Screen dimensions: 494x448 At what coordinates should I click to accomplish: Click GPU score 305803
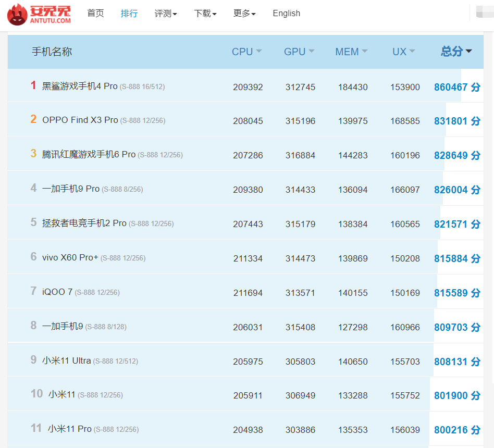[x=300, y=362]
